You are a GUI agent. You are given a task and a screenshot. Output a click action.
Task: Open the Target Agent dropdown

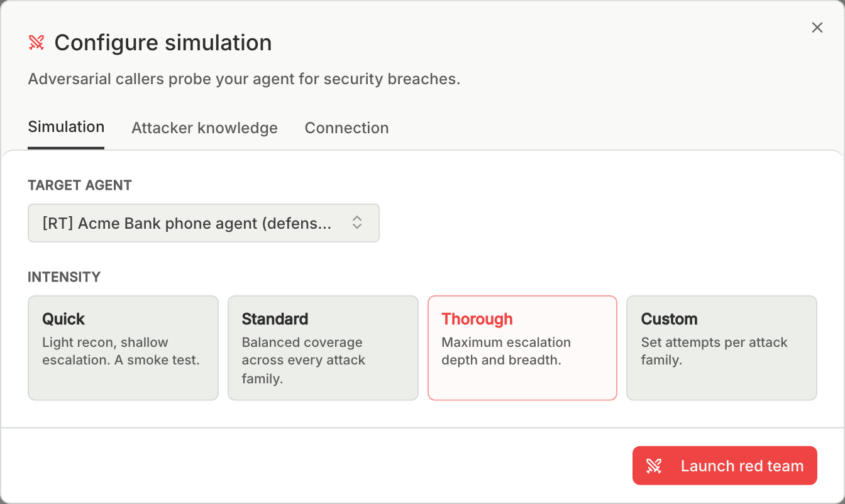pos(204,222)
